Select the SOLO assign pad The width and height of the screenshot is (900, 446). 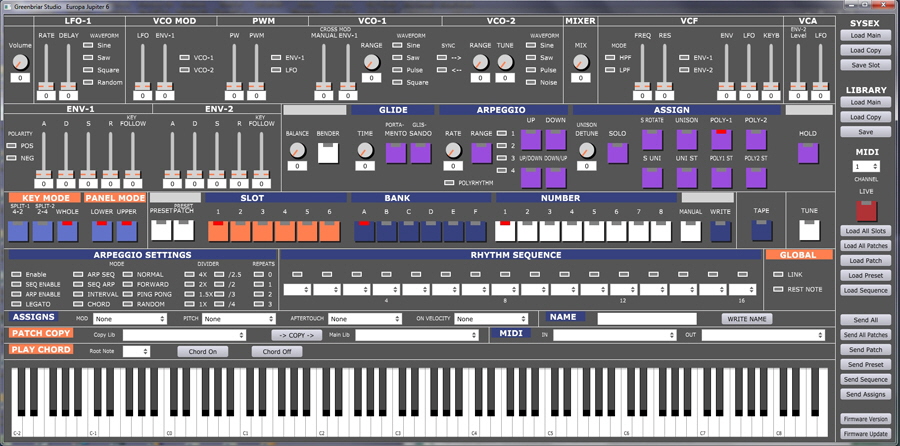[x=618, y=153]
